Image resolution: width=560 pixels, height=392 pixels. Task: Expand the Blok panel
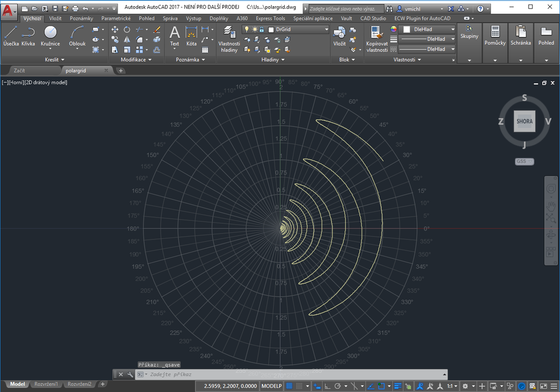pos(347,59)
